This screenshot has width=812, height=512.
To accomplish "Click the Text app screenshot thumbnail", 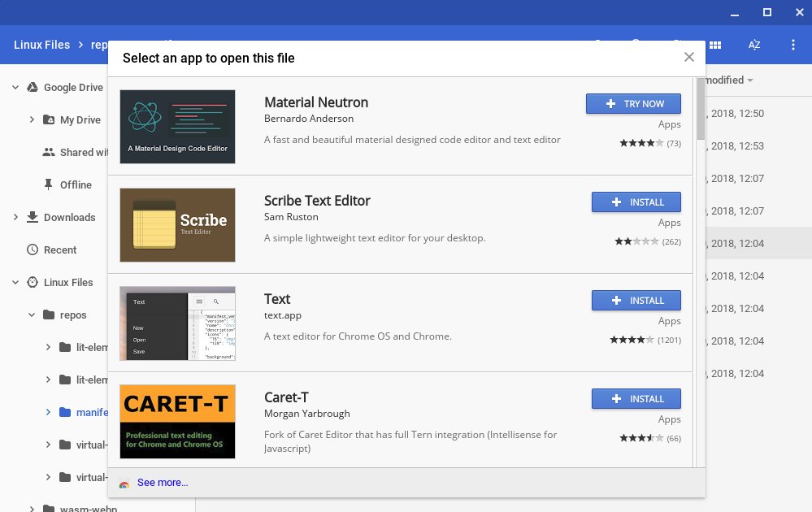I will point(177,323).
